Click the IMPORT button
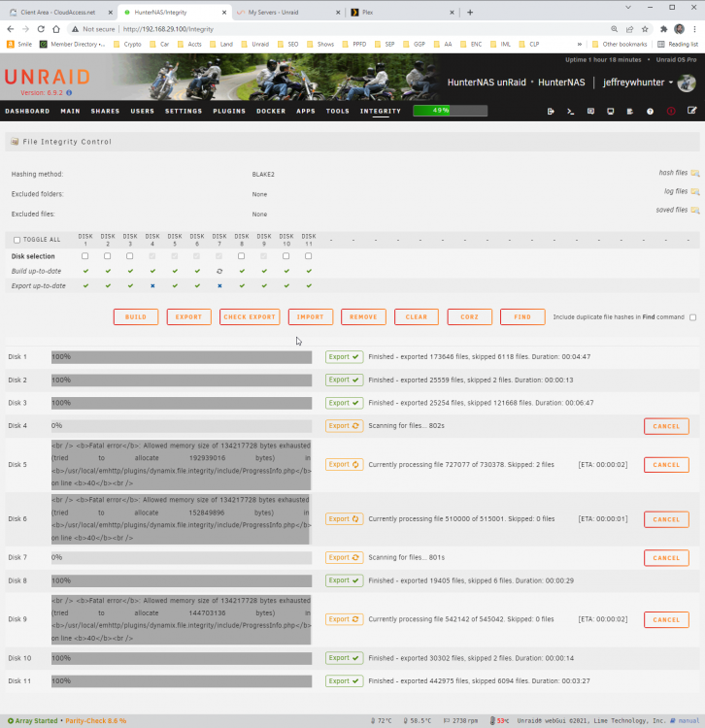 click(x=310, y=317)
